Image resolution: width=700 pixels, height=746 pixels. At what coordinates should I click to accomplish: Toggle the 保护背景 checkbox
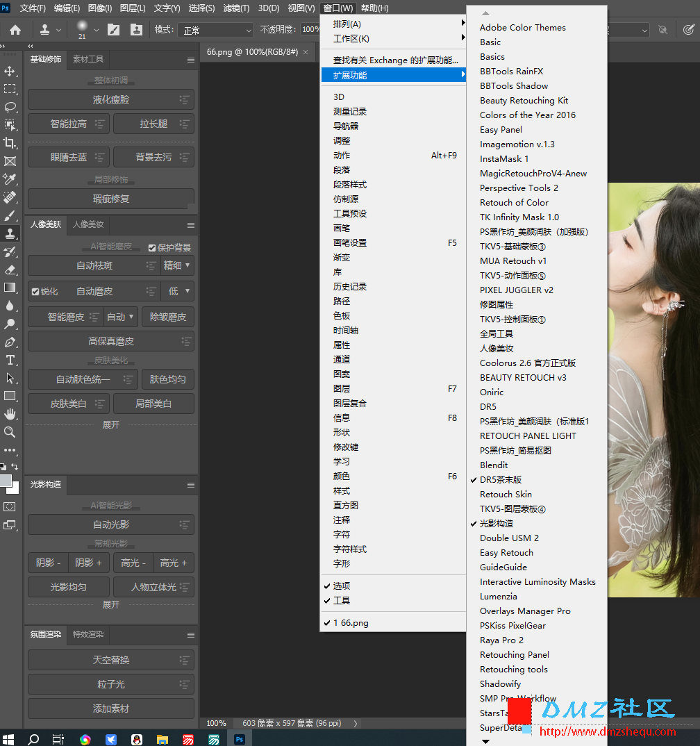(x=152, y=248)
